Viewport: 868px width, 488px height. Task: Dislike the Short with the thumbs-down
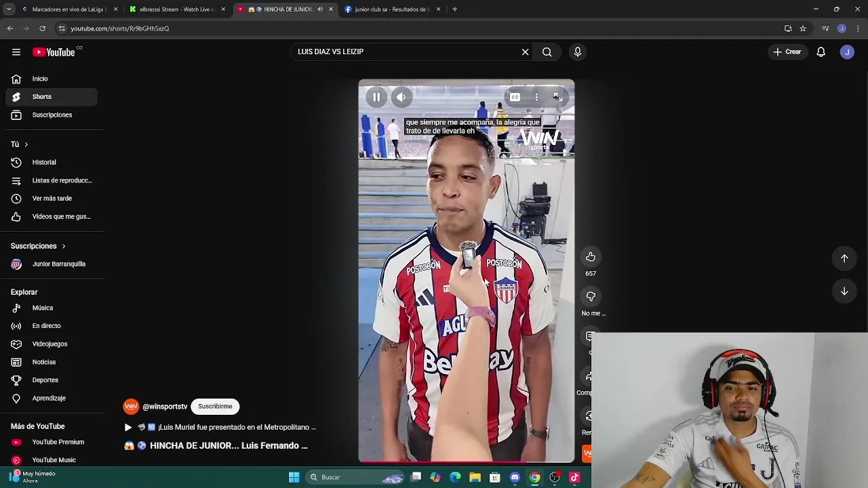591,297
